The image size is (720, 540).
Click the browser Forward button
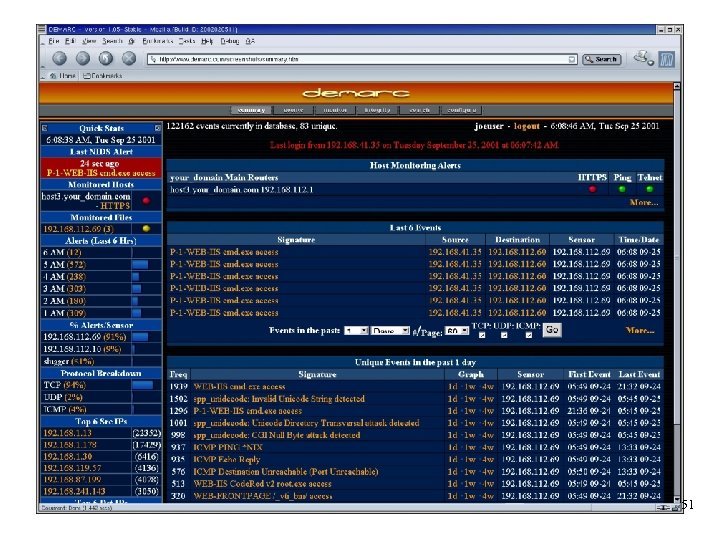coord(83,58)
